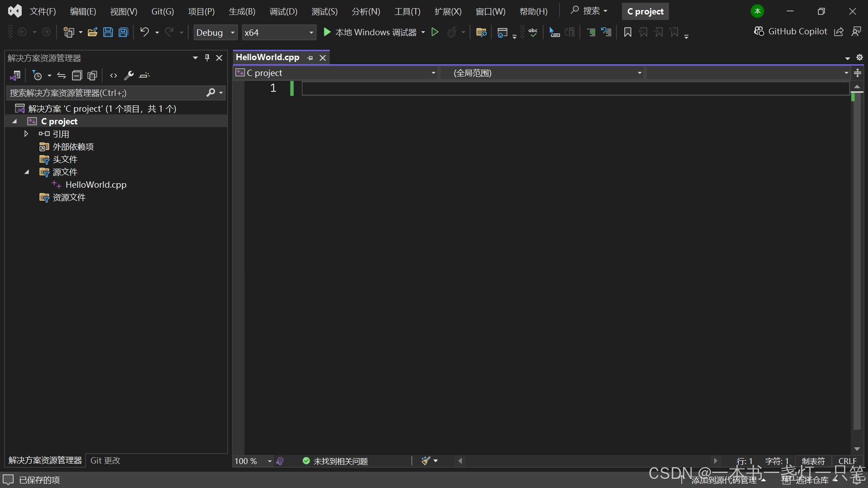Open the 工具(T) tools menu

(x=407, y=11)
